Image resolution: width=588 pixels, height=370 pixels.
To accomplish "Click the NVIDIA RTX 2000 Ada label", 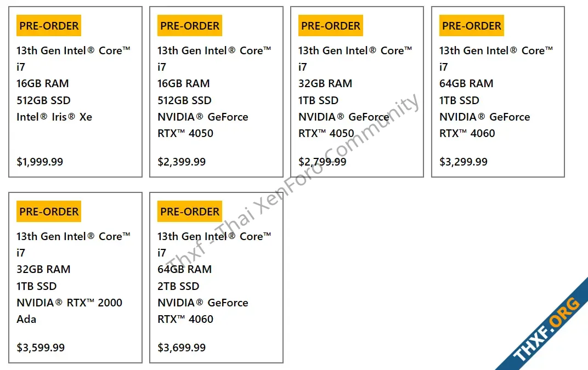I will pyautogui.click(x=69, y=311).
